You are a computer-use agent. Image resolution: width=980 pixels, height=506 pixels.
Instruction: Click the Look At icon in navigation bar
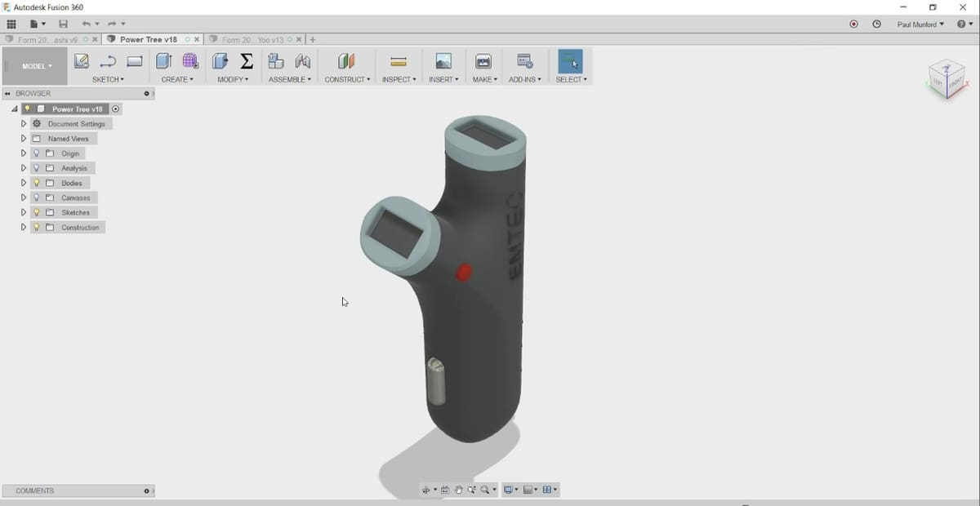click(445, 490)
